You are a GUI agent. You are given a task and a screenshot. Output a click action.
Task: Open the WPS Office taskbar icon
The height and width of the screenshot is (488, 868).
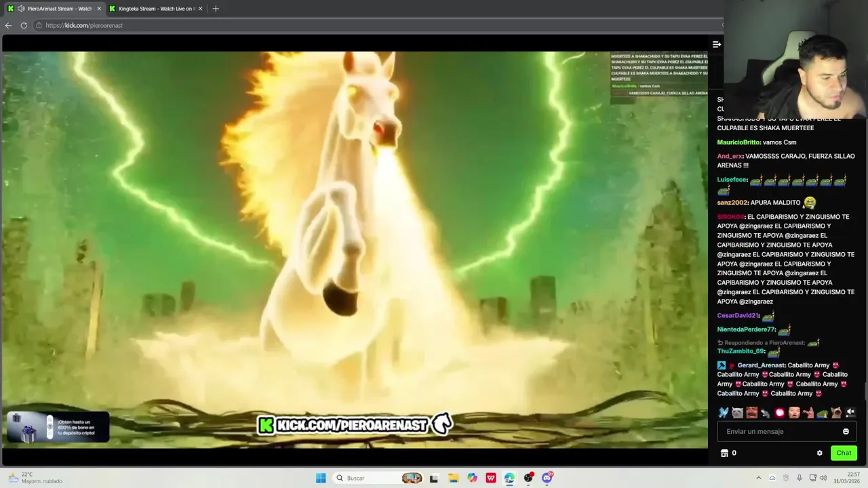click(490, 478)
